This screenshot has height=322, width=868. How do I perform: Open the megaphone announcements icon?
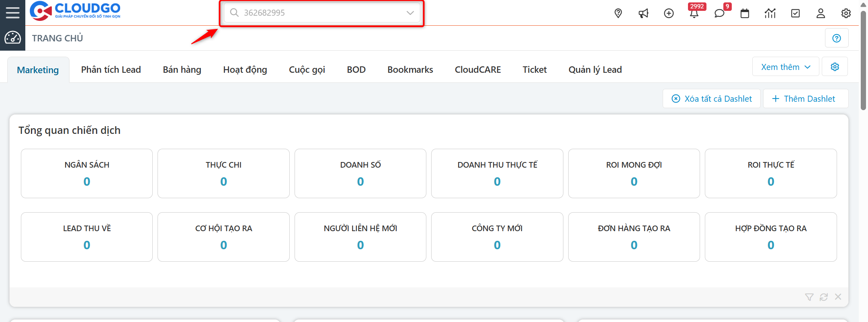(643, 13)
